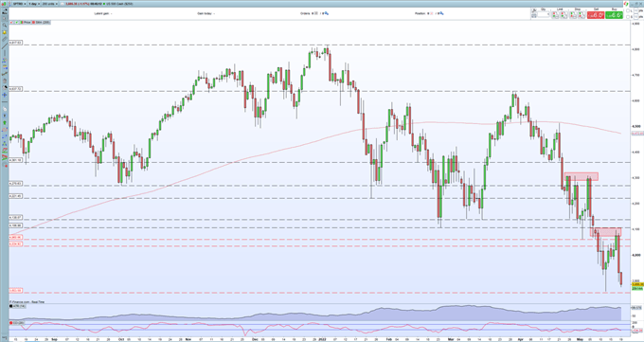Click the second Limit order icon

click(x=563, y=15)
